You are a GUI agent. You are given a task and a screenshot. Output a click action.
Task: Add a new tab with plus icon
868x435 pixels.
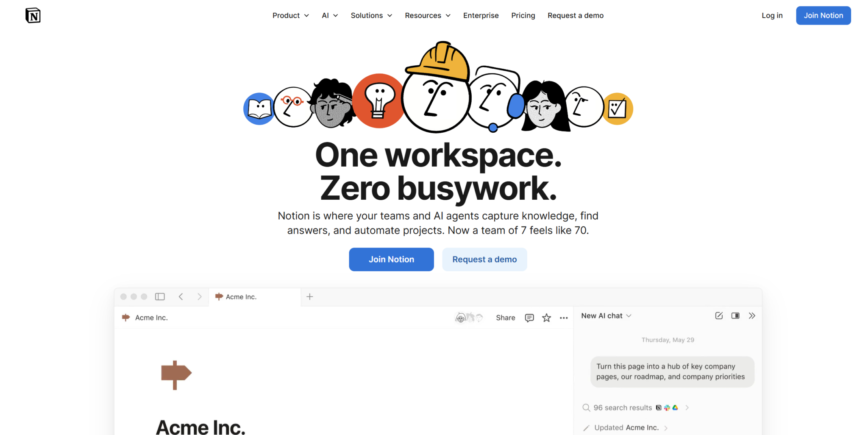tap(310, 297)
